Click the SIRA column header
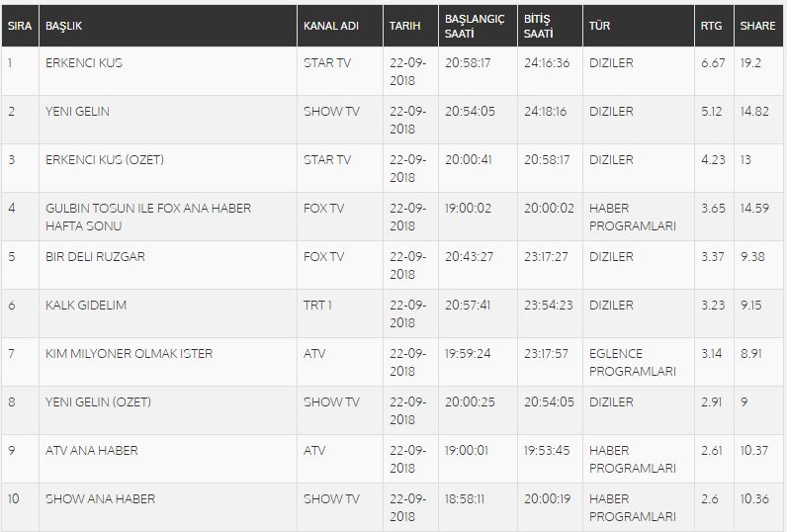Viewport: 787px width, 532px height. click(20, 26)
